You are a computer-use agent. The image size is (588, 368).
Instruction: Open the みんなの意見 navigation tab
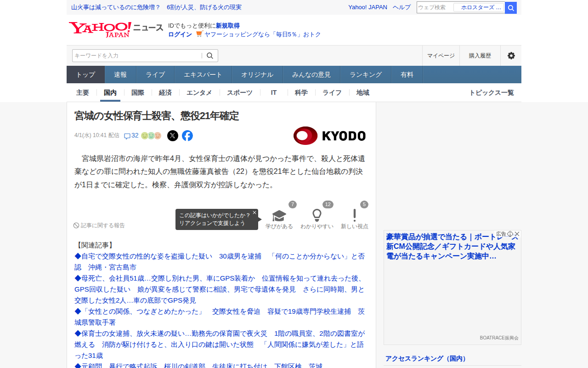(311, 75)
